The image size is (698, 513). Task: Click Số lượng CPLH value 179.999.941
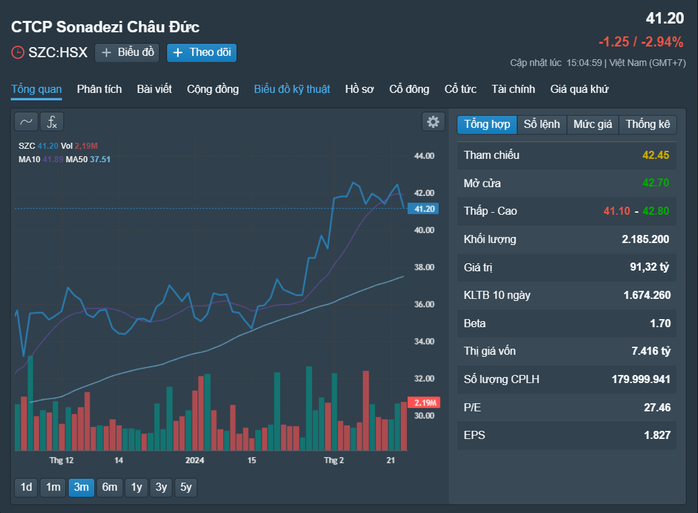[641, 379]
